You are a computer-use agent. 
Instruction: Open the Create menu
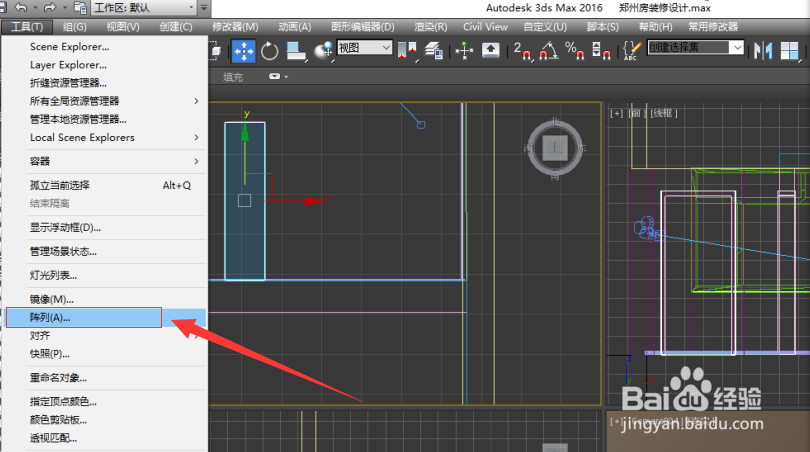[x=176, y=27]
